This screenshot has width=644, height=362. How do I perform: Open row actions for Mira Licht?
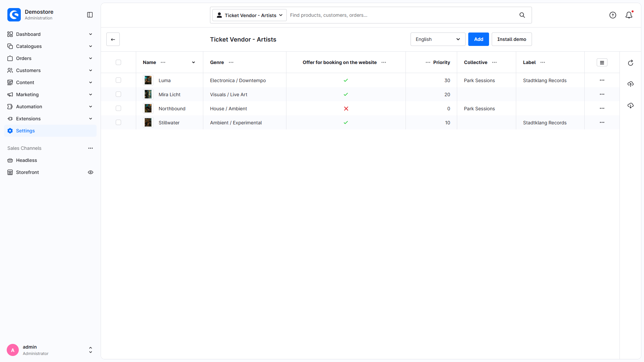tap(602, 94)
